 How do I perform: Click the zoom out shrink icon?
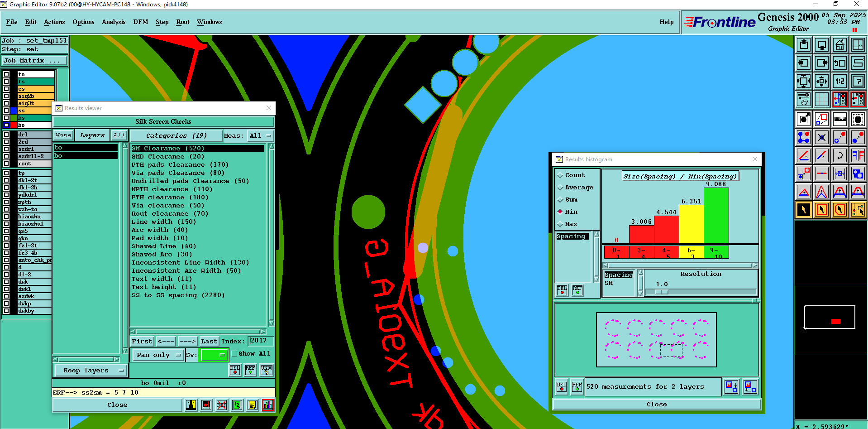click(x=822, y=81)
